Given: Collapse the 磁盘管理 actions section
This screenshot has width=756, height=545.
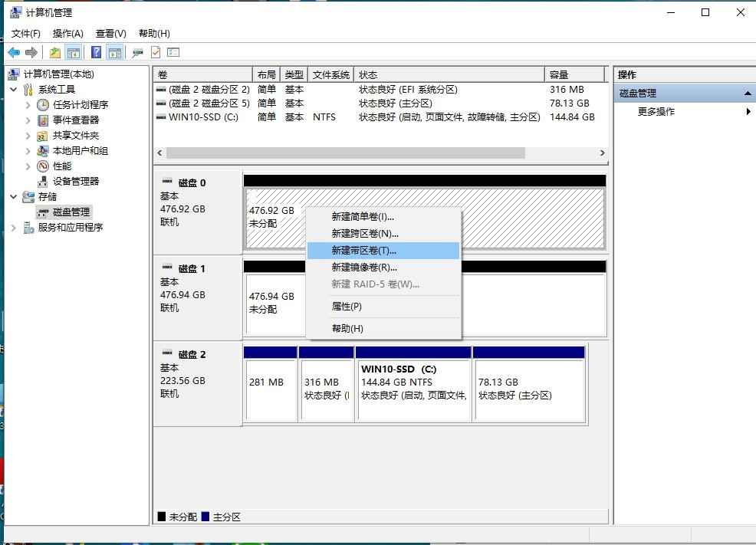Looking at the screenshot, I should (748, 93).
